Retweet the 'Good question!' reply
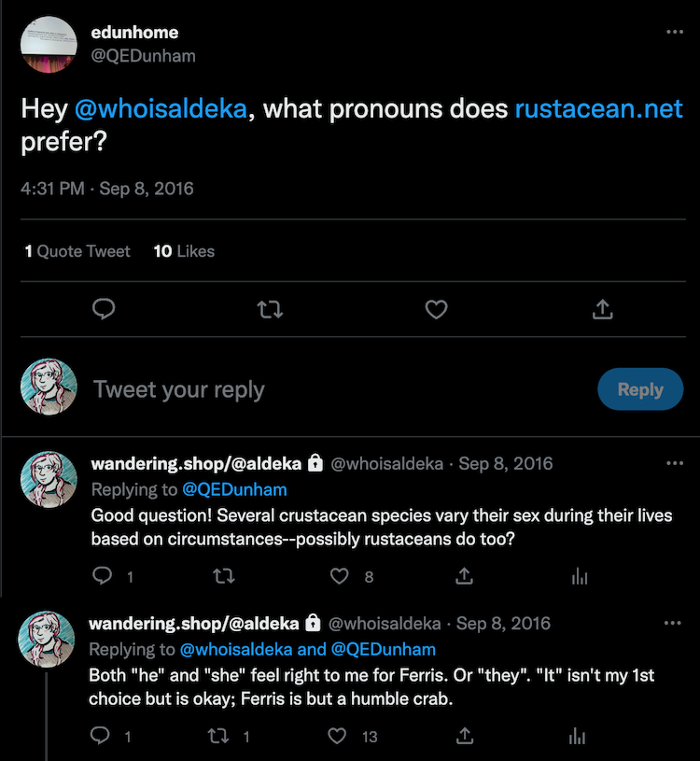 224,576
